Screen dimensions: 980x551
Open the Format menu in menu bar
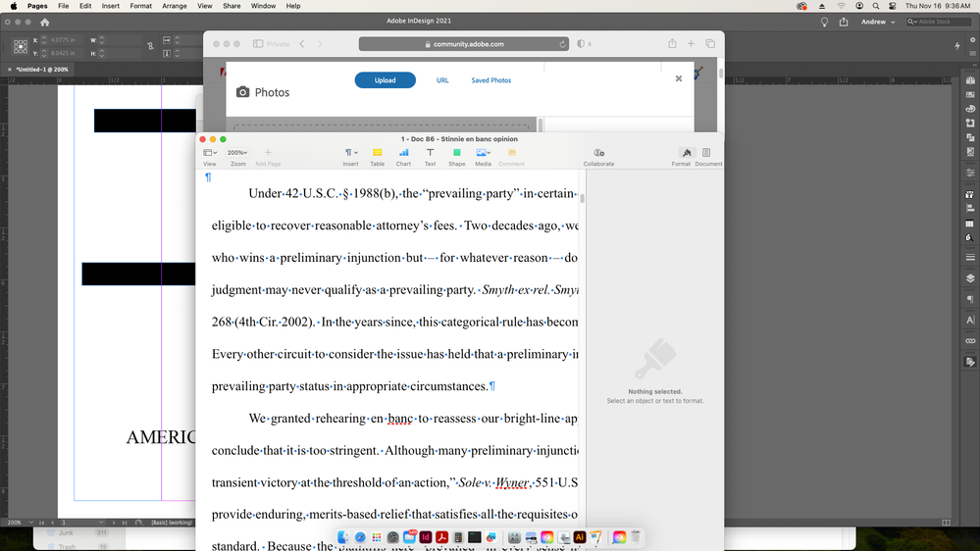coord(140,6)
